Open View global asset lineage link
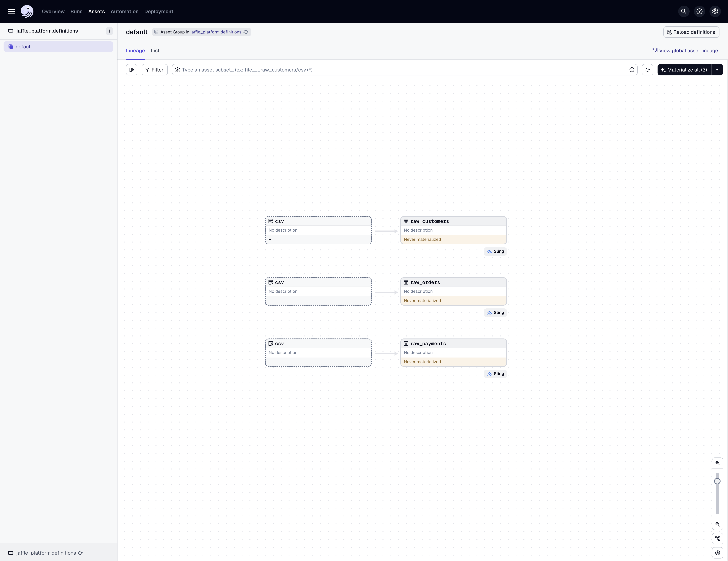This screenshot has height=561, width=728. click(685, 51)
